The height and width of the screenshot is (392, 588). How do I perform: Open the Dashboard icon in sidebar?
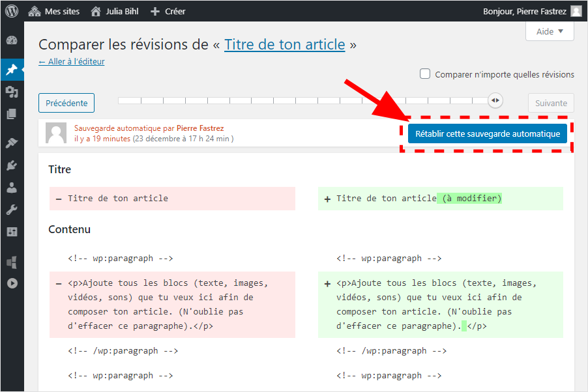coord(12,40)
